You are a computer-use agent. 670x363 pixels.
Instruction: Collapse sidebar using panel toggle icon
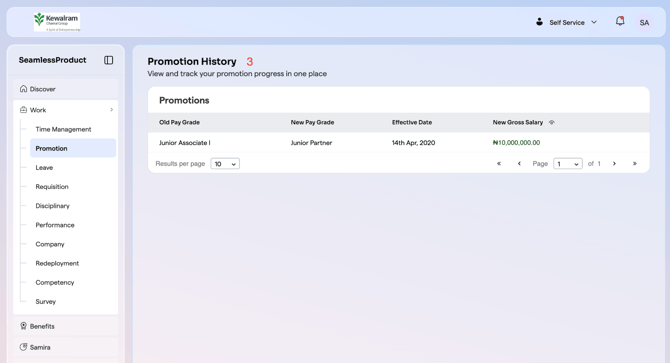109,60
